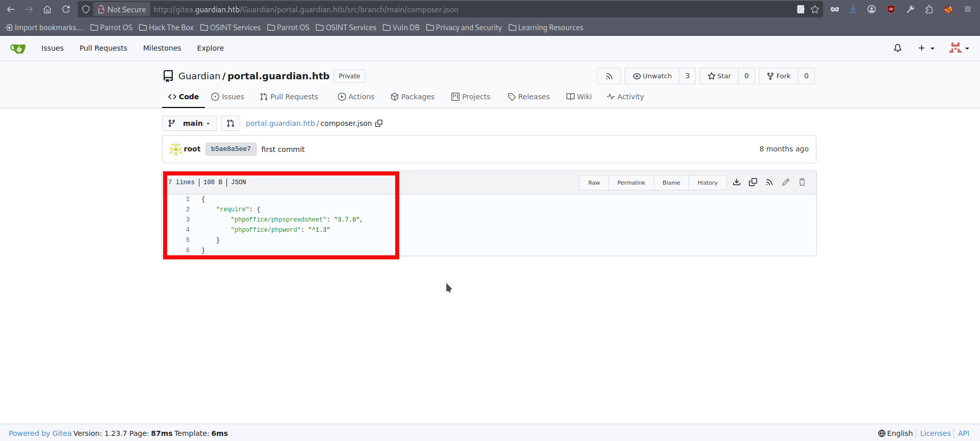Image resolution: width=980 pixels, height=441 pixels.
Task: Unwatch the repository
Action: click(x=652, y=76)
